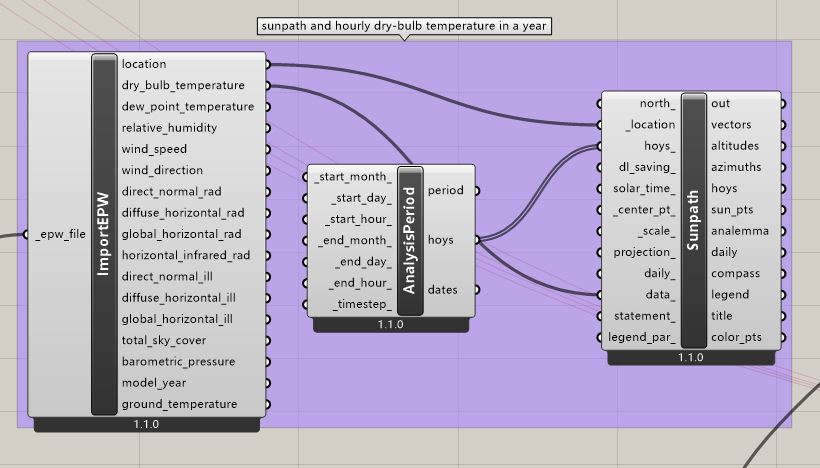Click legend output of Sunpath

[730, 295]
